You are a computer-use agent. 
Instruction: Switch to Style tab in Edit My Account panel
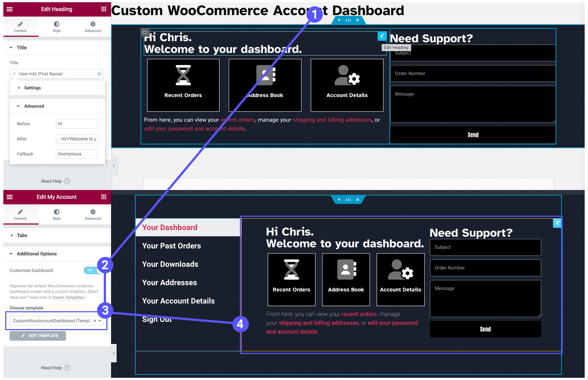click(57, 215)
